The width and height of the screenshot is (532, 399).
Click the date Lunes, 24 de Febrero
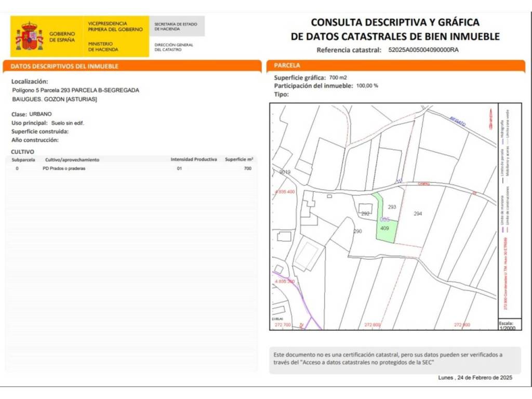475,378
